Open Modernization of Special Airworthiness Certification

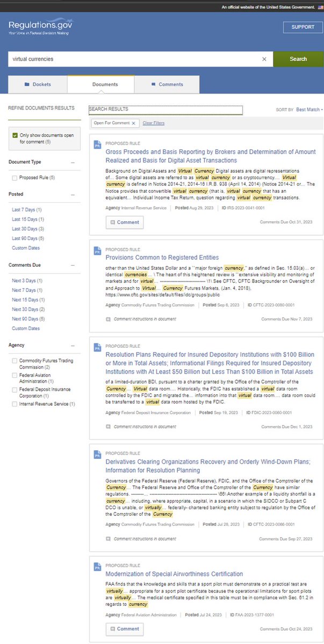tap(175, 574)
